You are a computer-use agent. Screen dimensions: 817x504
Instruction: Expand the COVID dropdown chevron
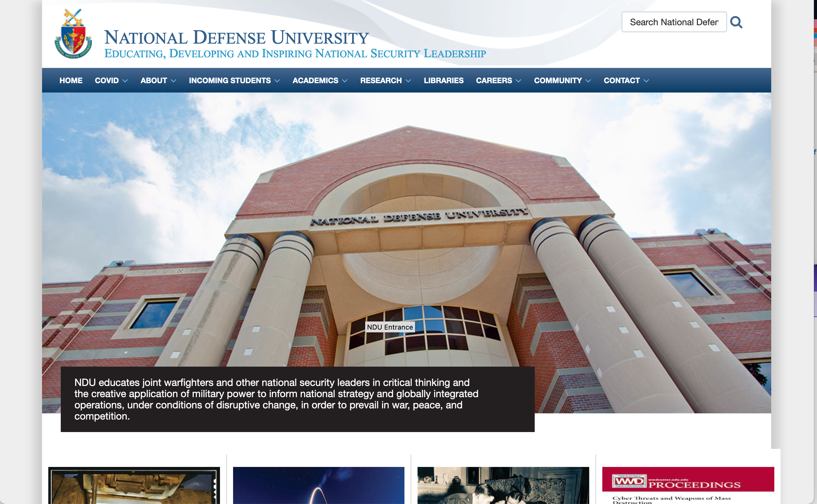click(125, 81)
